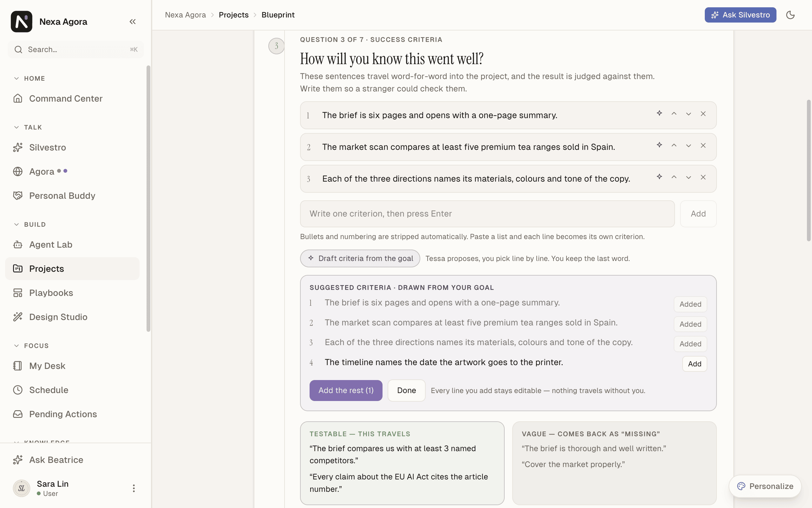Viewport: 812px width, 508px height.
Task: Click Add the rest (1)
Action: [x=346, y=391]
